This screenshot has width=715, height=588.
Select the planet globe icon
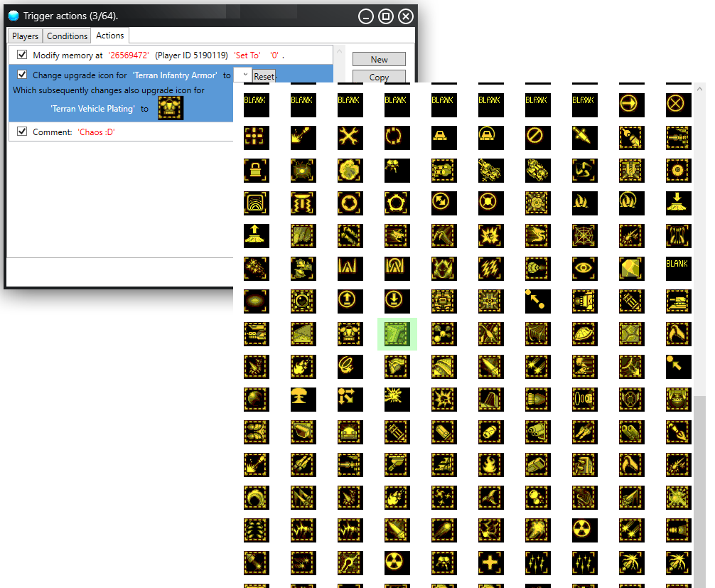pos(257,400)
